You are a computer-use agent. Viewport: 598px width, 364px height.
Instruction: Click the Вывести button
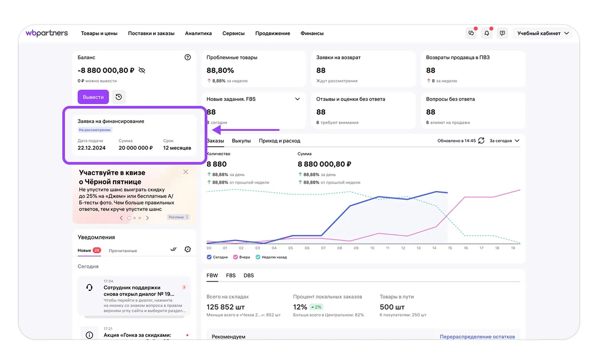[93, 97]
